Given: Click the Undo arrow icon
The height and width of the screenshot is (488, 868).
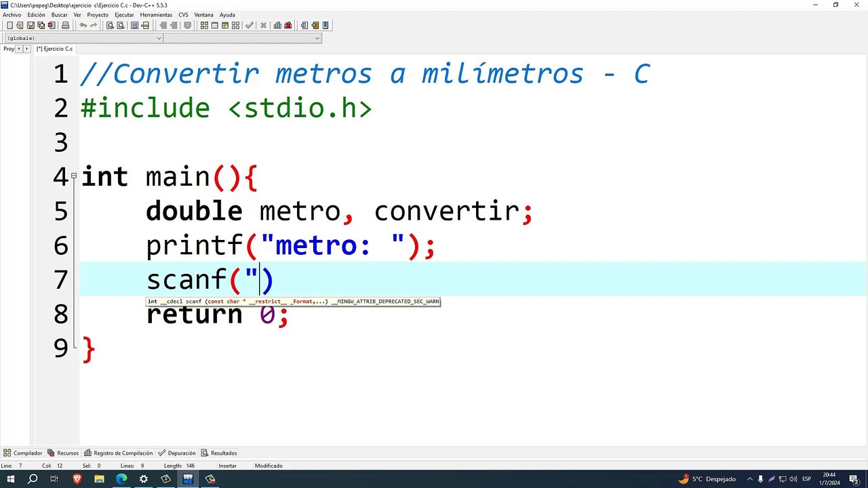Looking at the screenshot, I should [83, 26].
